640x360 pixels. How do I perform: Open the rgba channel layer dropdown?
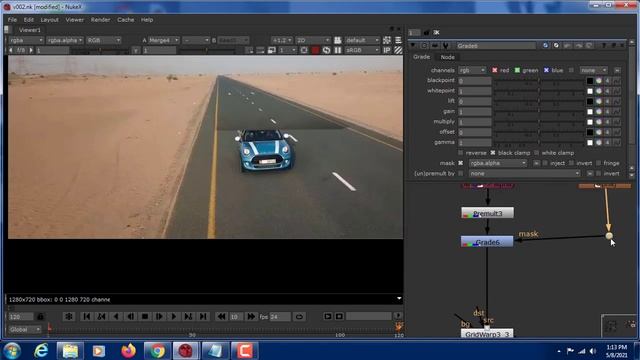26,40
